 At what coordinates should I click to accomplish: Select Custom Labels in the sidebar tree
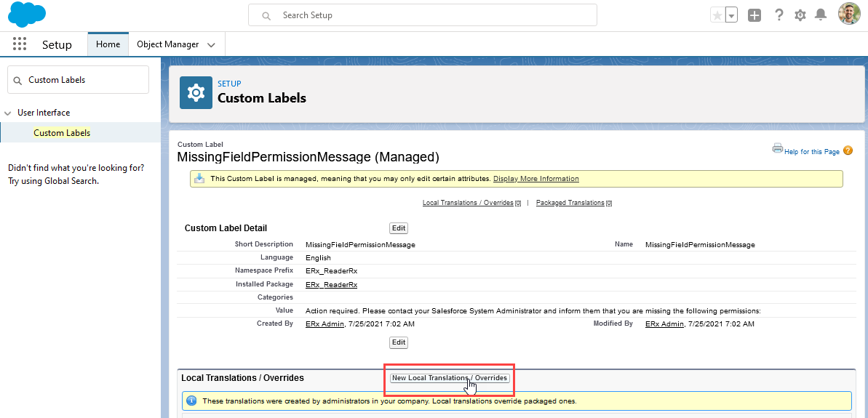(62, 133)
